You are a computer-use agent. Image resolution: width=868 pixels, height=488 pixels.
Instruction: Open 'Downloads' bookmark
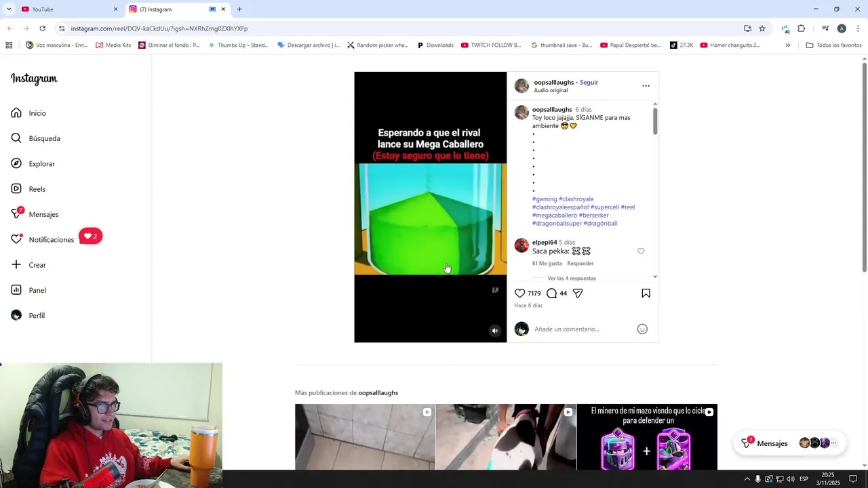(435, 45)
